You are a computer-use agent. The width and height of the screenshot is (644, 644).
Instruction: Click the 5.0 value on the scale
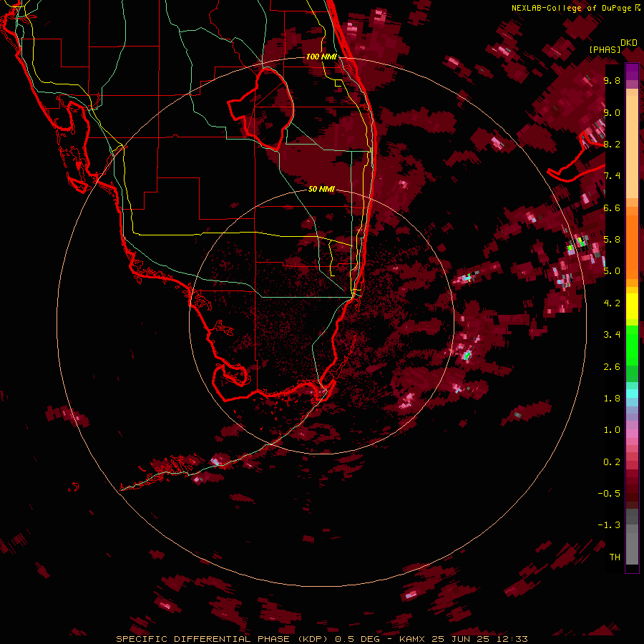click(612, 271)
